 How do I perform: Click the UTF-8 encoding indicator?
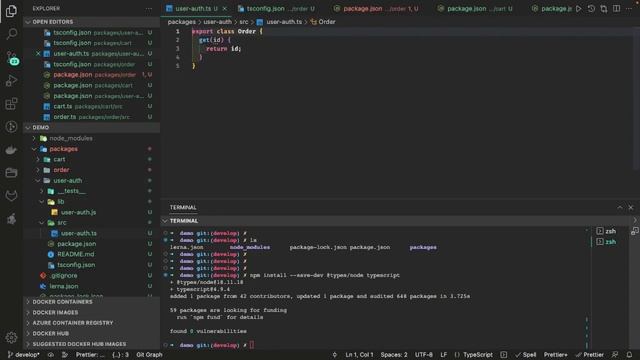pyautogui.click(x=424, y=355)
